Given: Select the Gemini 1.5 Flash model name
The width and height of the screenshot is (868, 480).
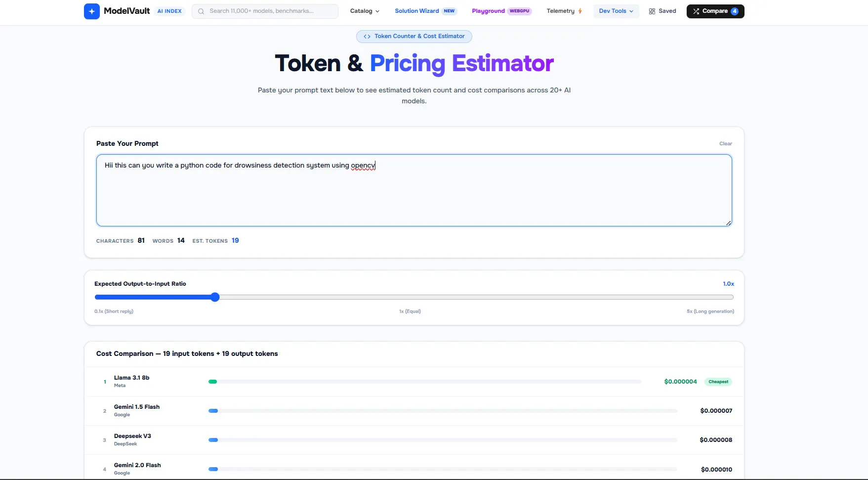Looking at the screenshot, I should coord(137,407).
